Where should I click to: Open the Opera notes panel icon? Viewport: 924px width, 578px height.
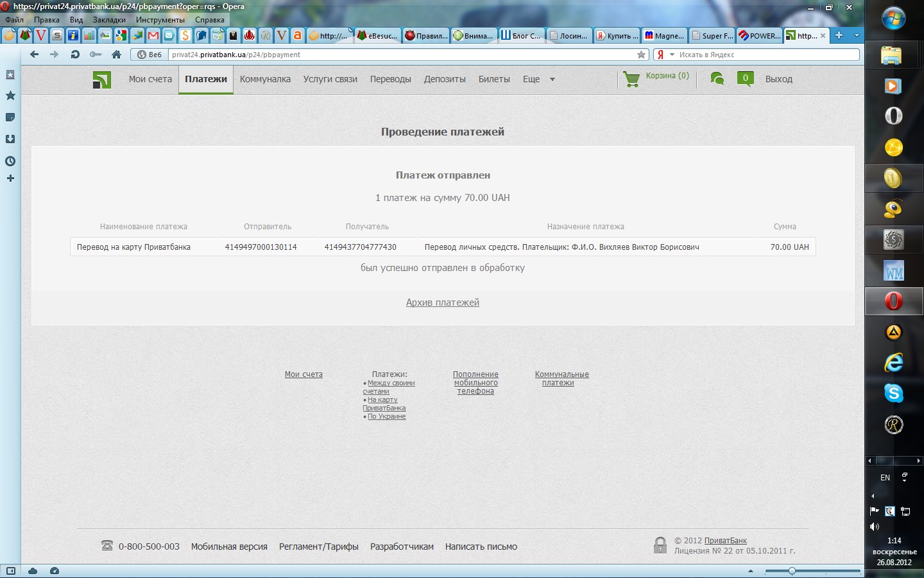point(10,118)
